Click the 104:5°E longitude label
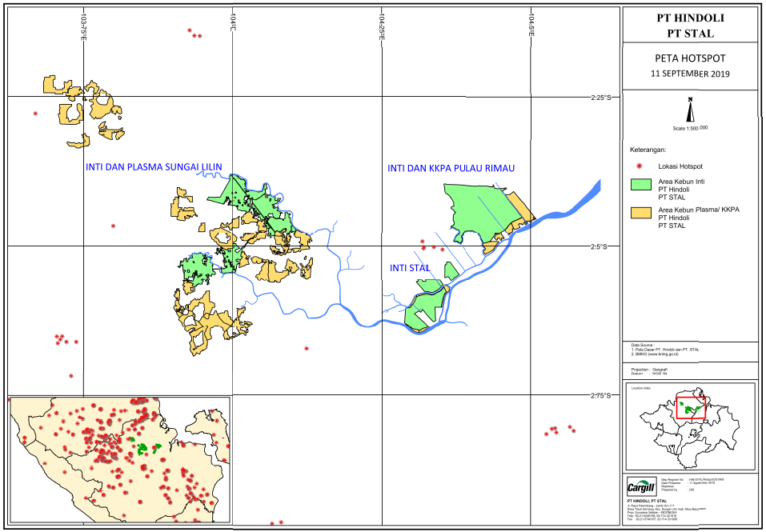 point(531,25)
